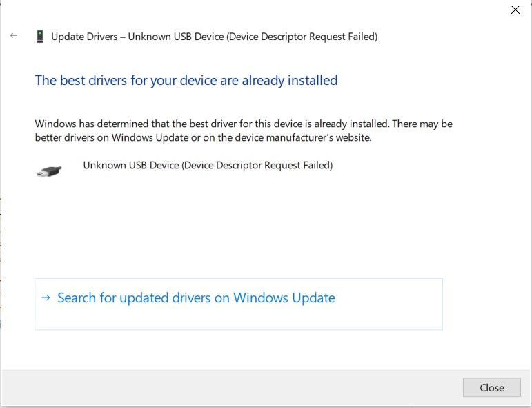This screenshot has width=532, height=408.
Task: Click the 'Update Drivers – Unknown USB Device' title text
Action: point(214,37)
